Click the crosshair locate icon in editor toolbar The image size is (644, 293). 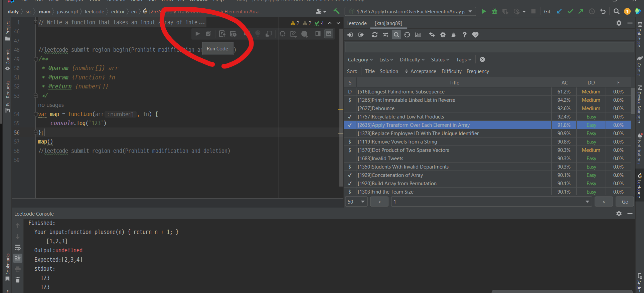(x=283, y=34)
